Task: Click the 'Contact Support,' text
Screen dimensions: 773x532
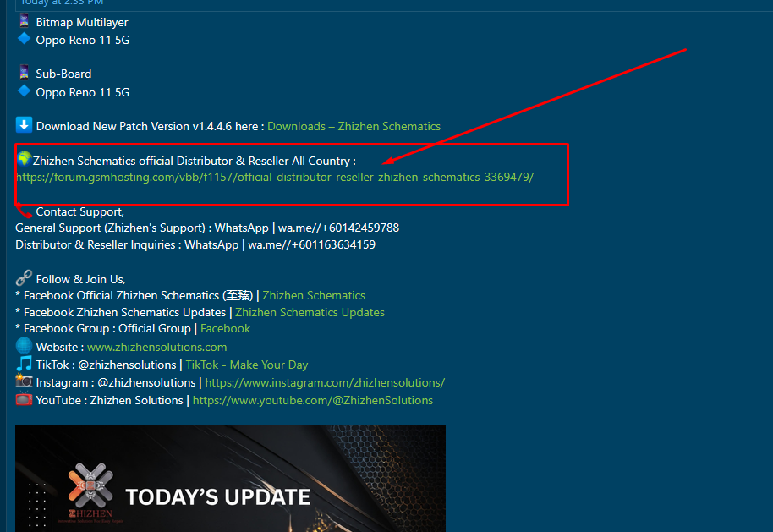Action: [x=79, y=212]
